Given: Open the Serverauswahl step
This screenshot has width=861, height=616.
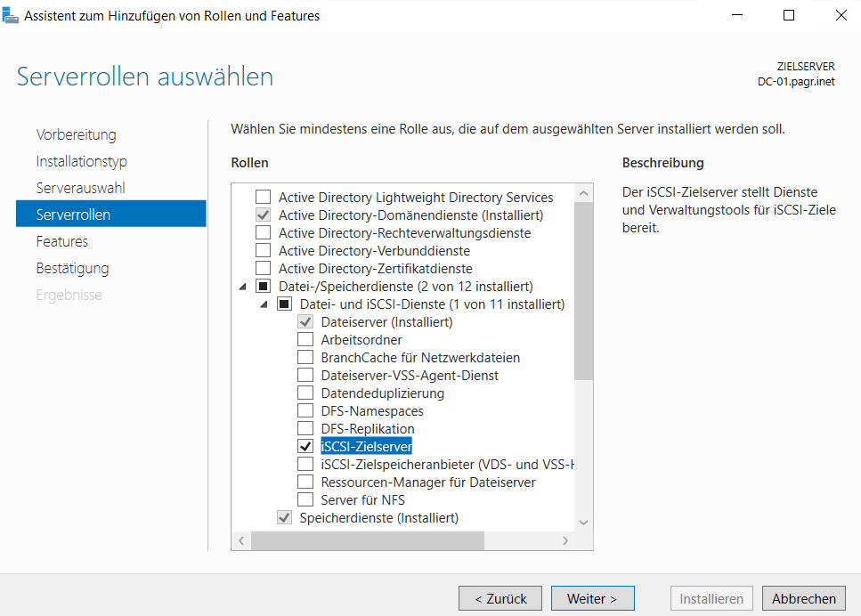Looking at the screenshot, I should 80,188.
